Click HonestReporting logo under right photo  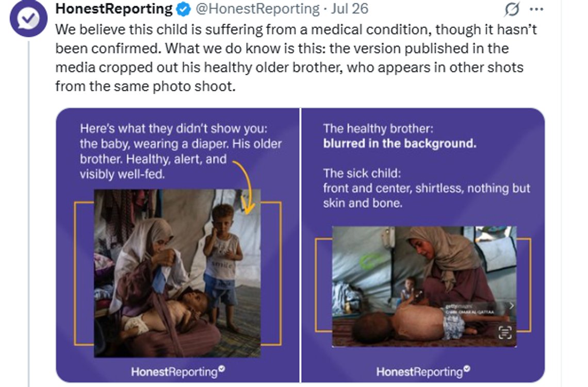pos(423,371)
